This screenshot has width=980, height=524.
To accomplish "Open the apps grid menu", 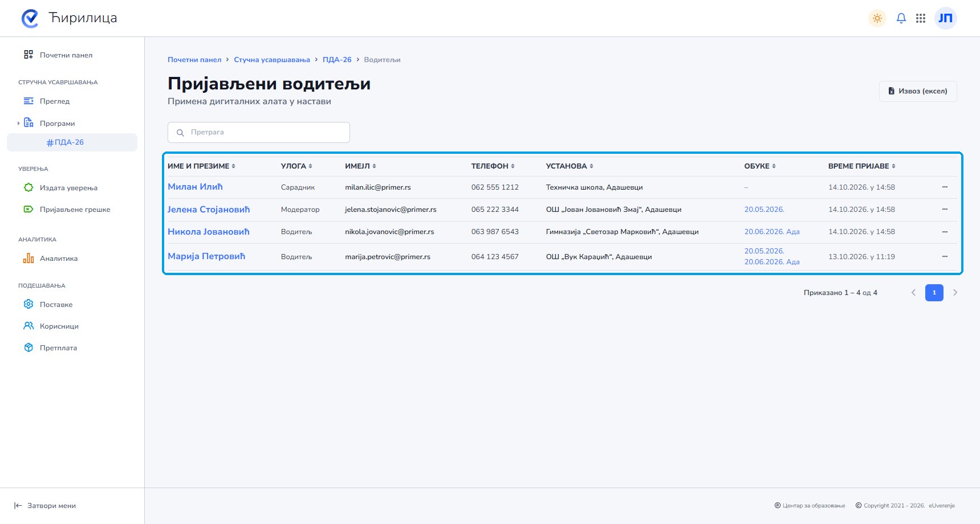I will coord(921,18).
